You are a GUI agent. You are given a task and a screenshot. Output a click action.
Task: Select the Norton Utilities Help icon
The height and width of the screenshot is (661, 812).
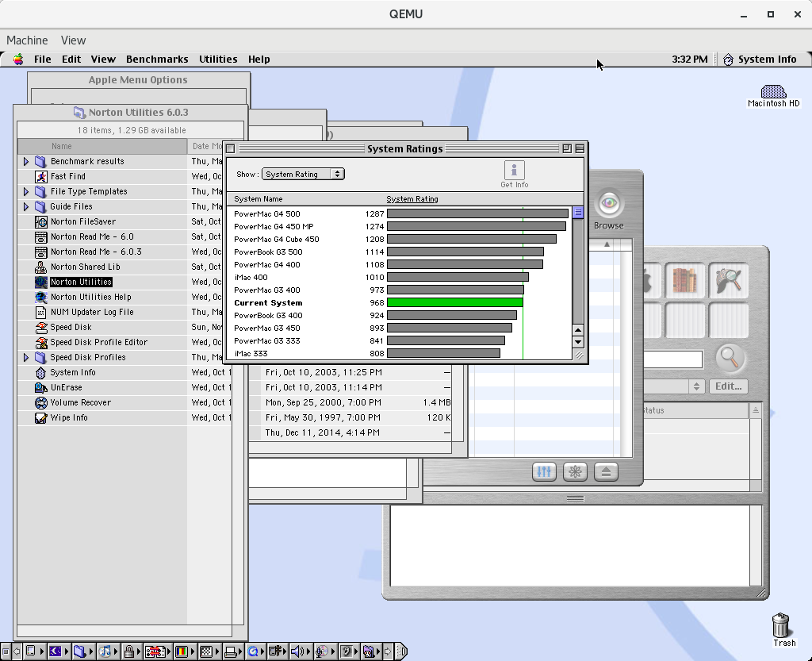point(41,297)
